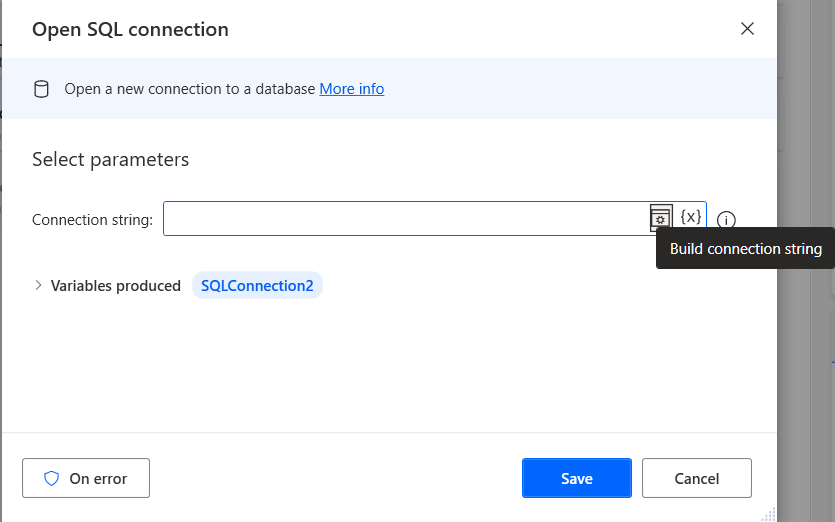The height and width of the screenshot is (522, 835).
Task: Cancel the dialog changes
Action: pyautogui.click(x=697, y=478)
